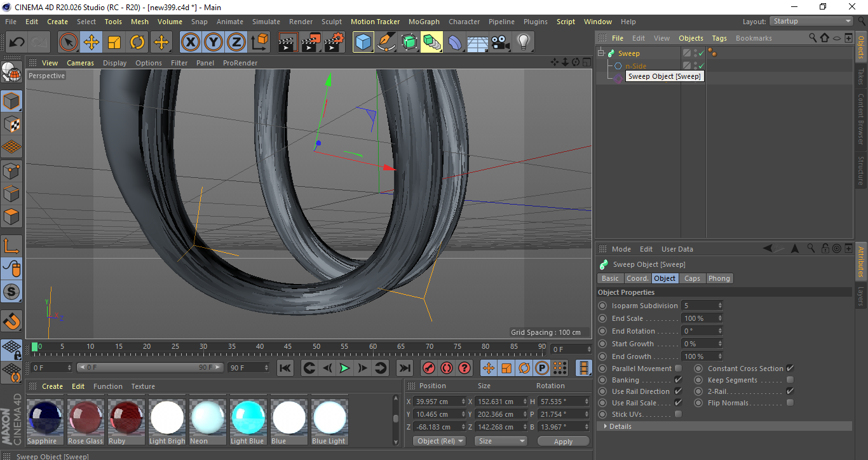Open the material Create menu

(52, 386)
